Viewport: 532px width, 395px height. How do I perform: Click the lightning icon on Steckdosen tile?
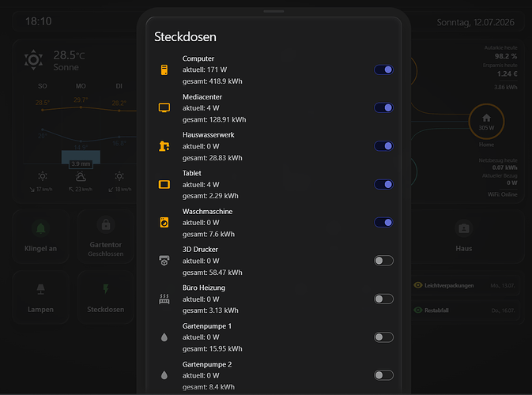(x=106, y=289)
